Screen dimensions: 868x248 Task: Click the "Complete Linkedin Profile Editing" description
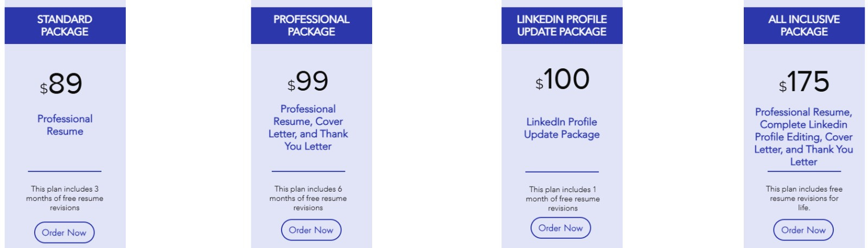tap(803, 131)
